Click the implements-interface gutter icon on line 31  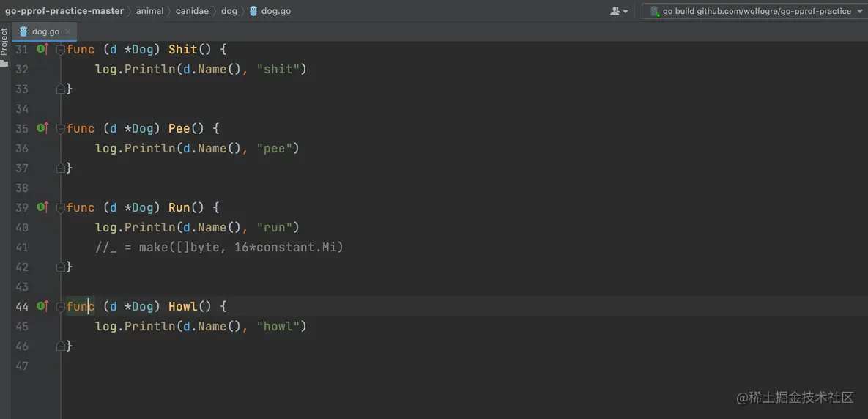(x=42, y=49)
